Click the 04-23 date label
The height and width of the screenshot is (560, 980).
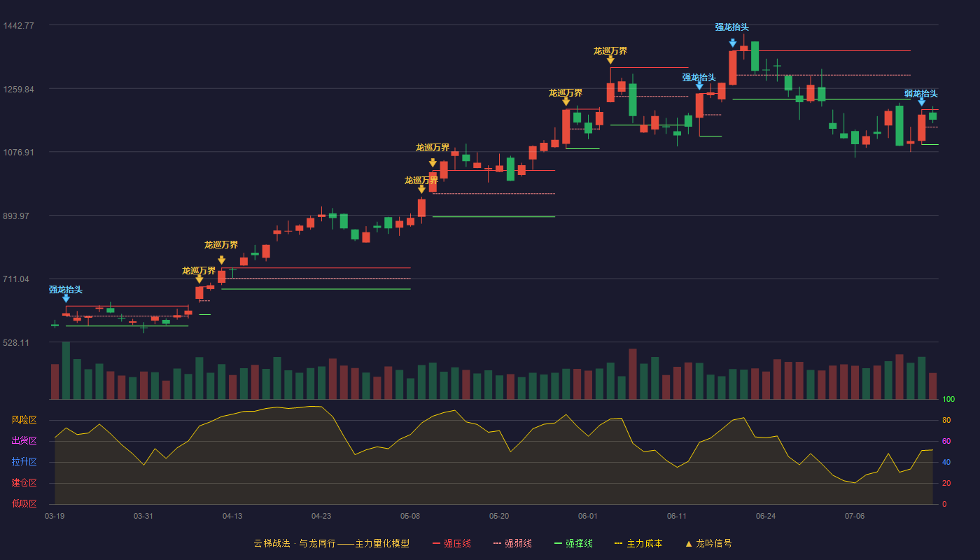[321, 516]
